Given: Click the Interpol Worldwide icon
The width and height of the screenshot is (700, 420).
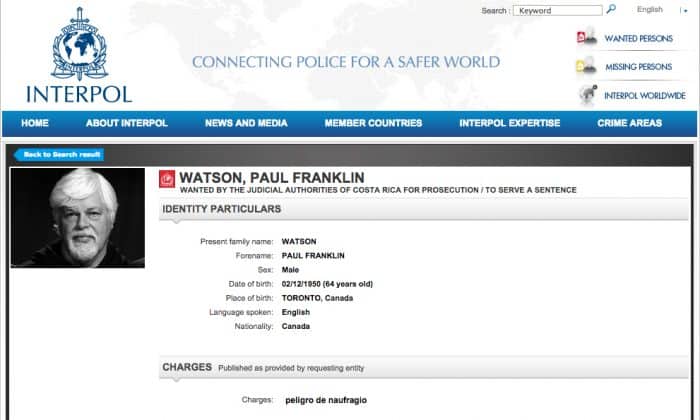Looking at the screenshot, I should pos(588,94).
